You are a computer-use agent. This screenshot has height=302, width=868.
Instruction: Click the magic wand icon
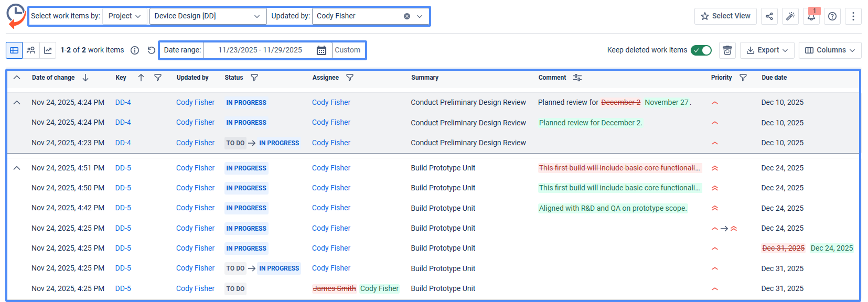point(790,16)
